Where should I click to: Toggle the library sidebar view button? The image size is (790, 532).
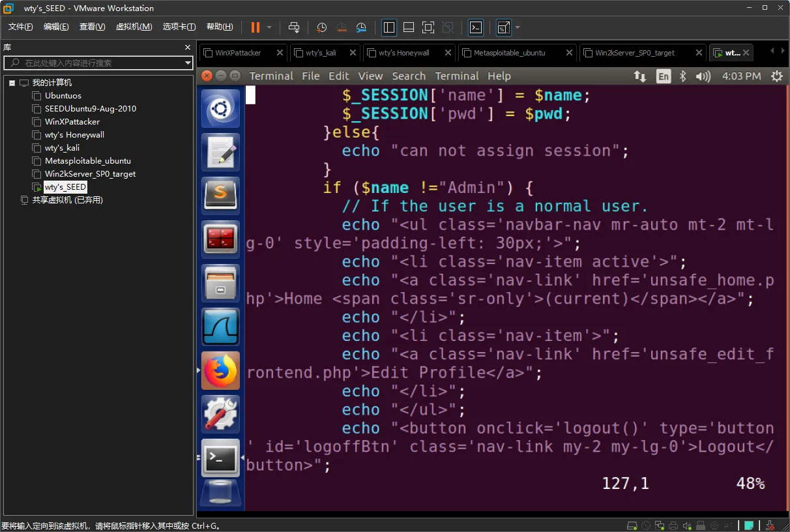pos(389,27)
